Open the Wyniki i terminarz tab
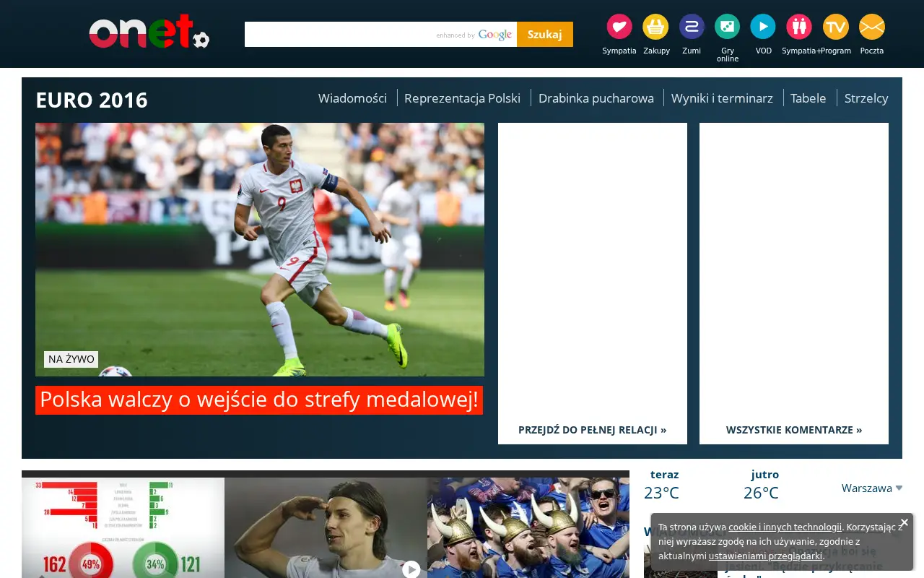The width and height of the screenshot is (924, 578). click(722, 98)
